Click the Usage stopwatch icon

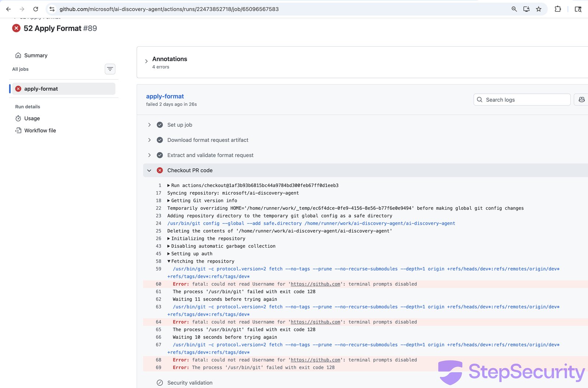click(x=18, y=118)
